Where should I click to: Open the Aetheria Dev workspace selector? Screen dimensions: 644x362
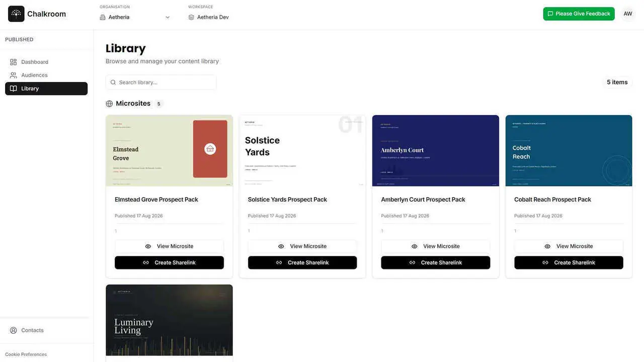point(208,17)
